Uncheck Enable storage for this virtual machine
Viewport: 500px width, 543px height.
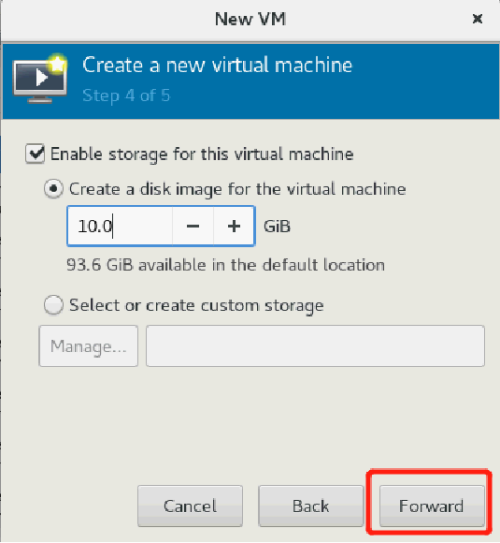(x=35, y=154)
